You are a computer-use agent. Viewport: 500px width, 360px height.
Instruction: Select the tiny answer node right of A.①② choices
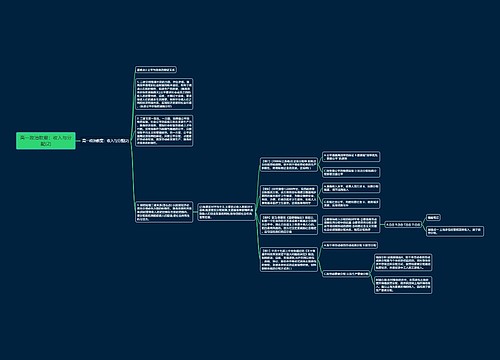pyautogui.click(x=434, y=217)
